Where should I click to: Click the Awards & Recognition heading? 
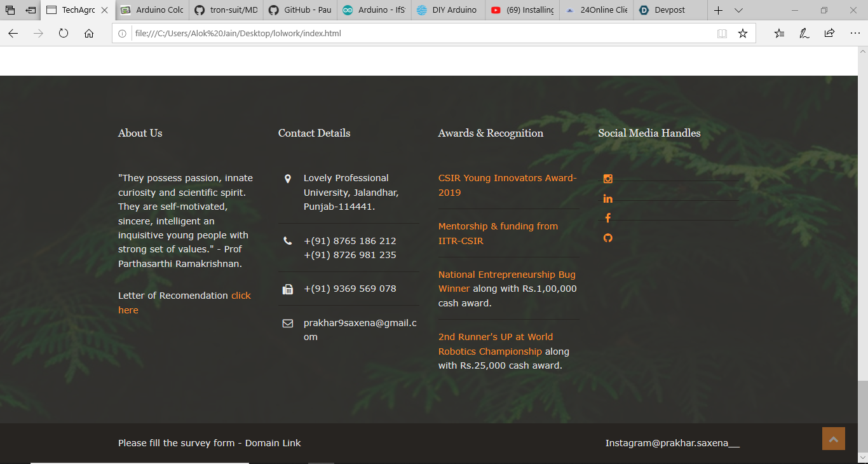tap(491, 133)
